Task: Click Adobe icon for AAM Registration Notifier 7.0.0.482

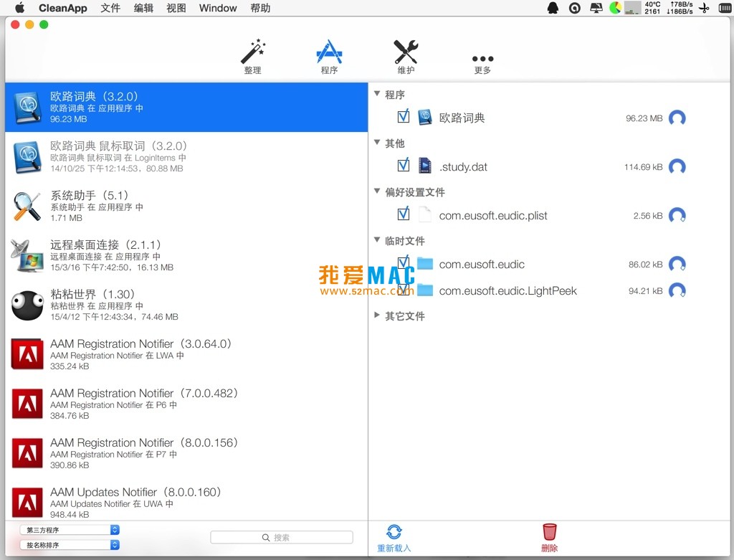Action: [27, 404]
